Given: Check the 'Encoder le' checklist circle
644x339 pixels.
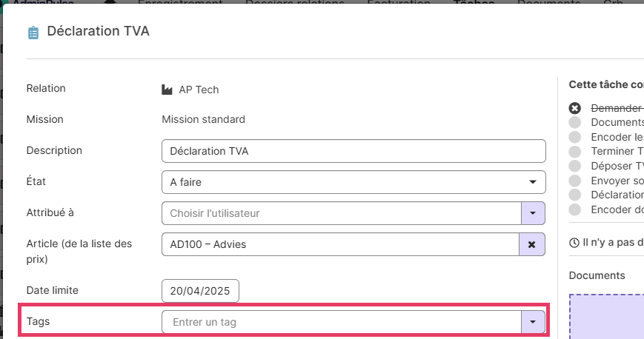Looking at the screenshot, I should 574,137.
